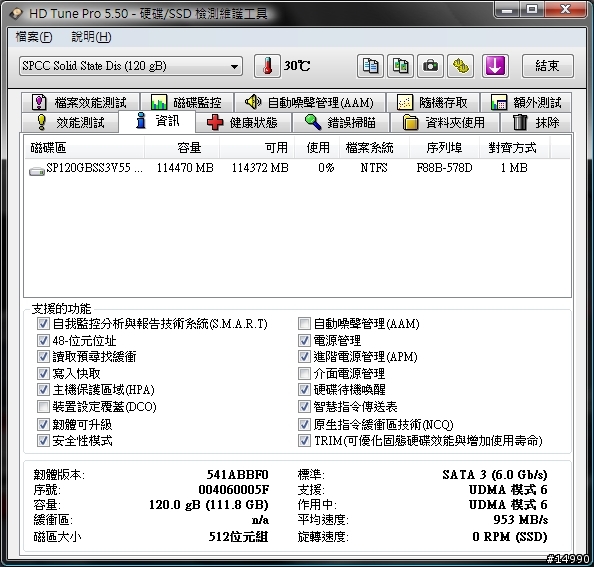Toggle the 智慧指令傳送表 checkbox

click(304, 407)
